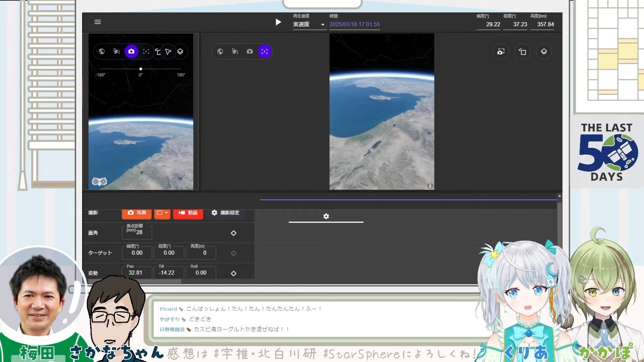The width and height of the screenshot is (644, 362).
Task: Toggle the ターゲット keyframe diamond
Action: [x=234, y=253]
